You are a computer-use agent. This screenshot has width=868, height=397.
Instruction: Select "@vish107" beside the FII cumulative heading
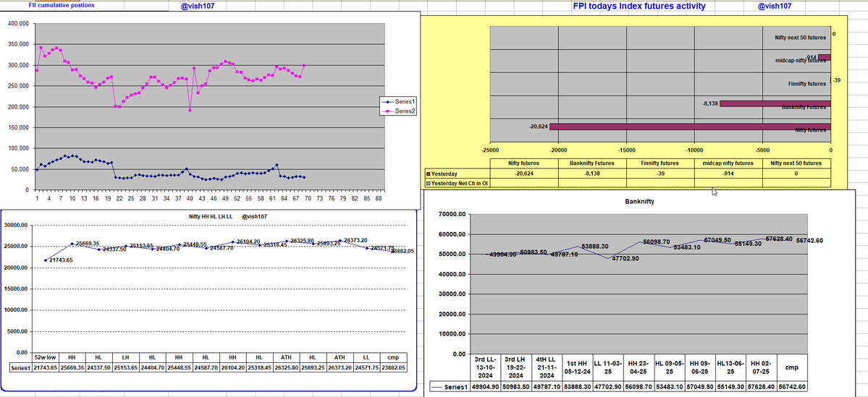pyautogui.click(x=198, y=6)
